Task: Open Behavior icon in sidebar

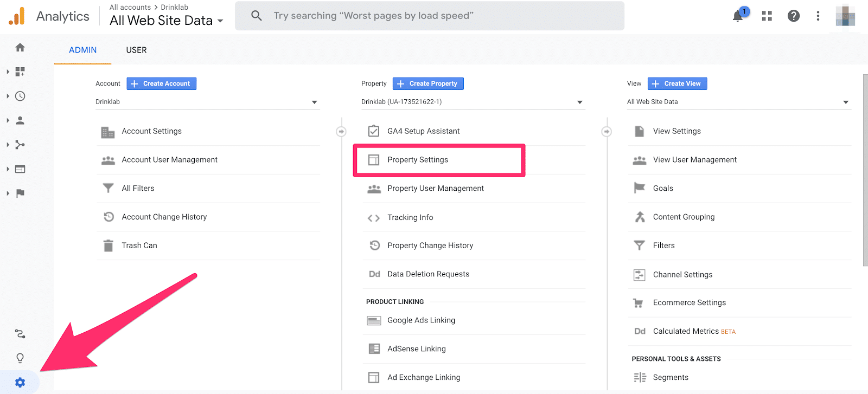Action: tap(20, 169)
